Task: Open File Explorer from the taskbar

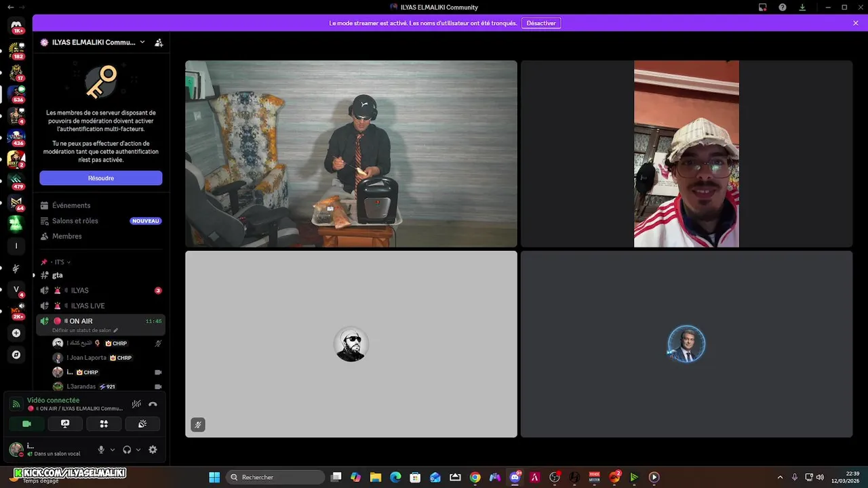Action: [x=376, y=477]
